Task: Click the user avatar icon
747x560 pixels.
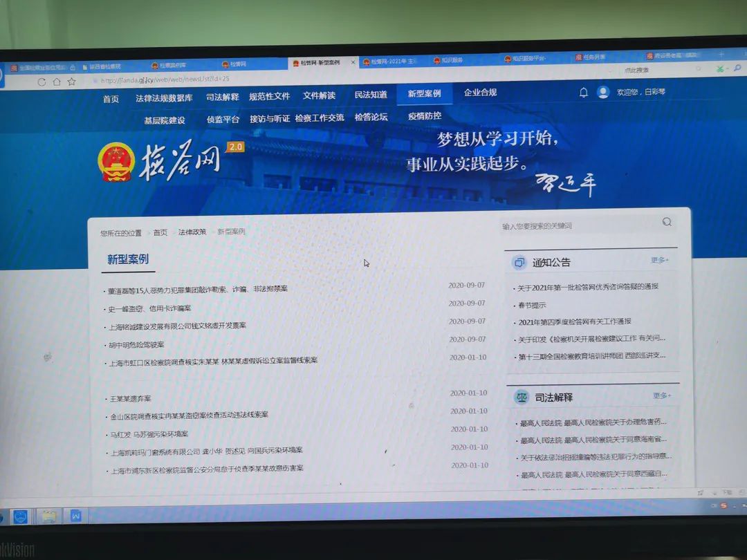Action: 603,92
